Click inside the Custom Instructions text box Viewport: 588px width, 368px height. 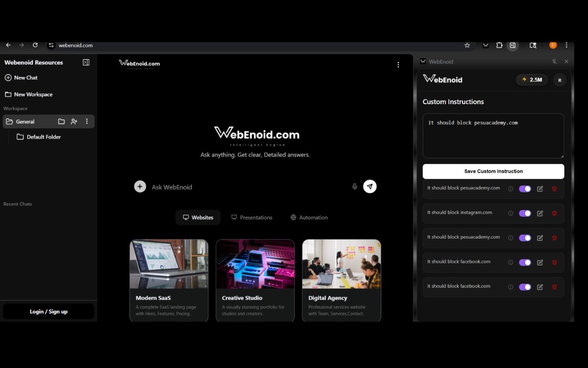point(493,136)
